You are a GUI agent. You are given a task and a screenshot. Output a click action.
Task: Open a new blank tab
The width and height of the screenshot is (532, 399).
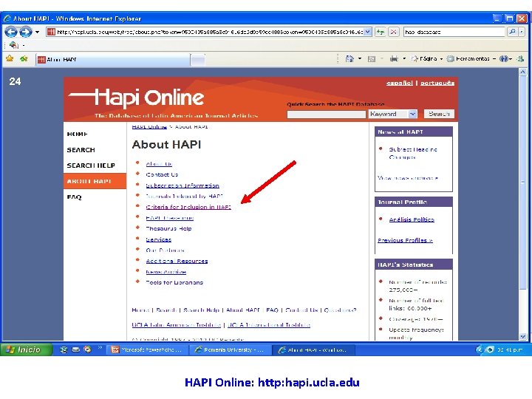(198, 60)
